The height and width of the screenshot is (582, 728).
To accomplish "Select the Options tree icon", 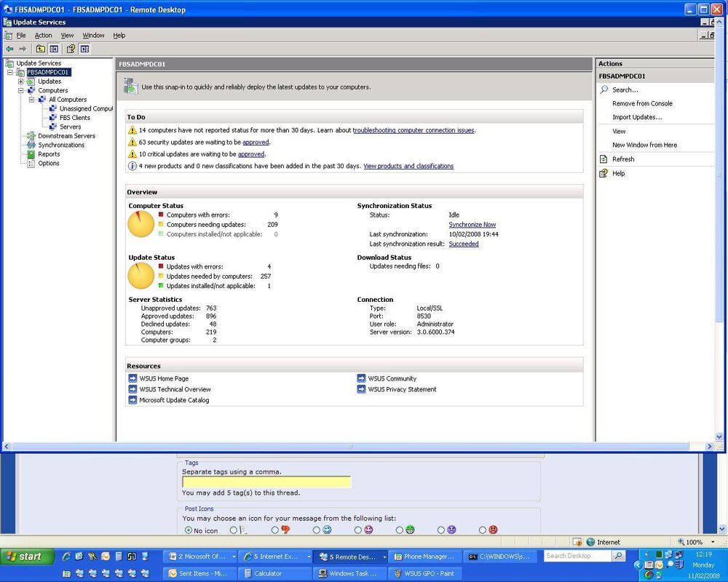I will pyautogui.click(x=31, y=164).
